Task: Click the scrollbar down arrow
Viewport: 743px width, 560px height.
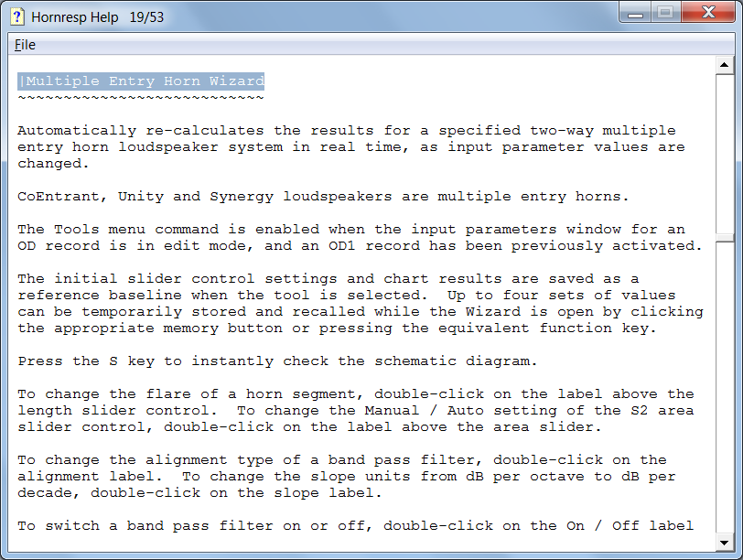Action: coord(724,543)
